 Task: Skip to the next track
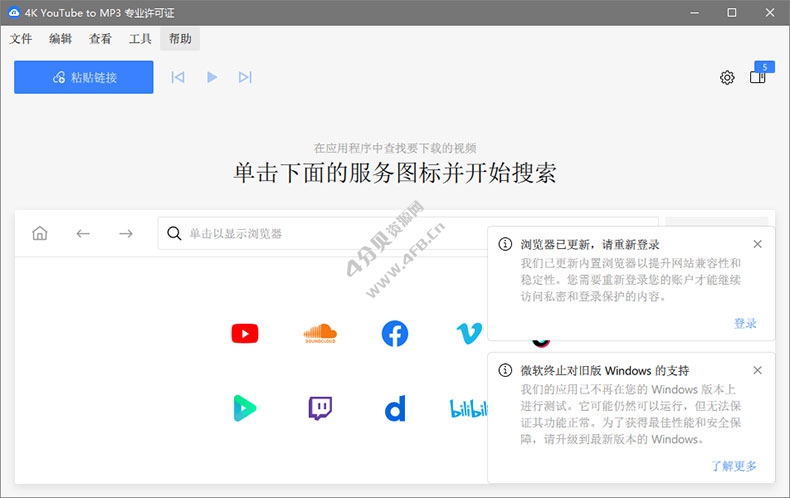[245, 77]
